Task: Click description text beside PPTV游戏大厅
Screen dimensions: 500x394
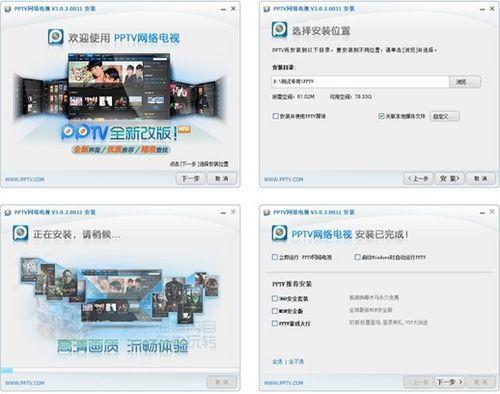Action: coord(388,322)
